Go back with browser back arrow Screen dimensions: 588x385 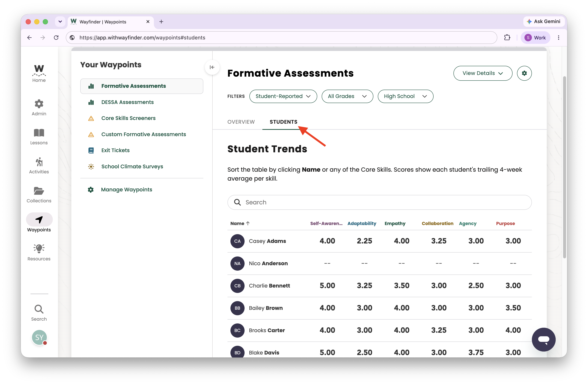click(29, 38)
